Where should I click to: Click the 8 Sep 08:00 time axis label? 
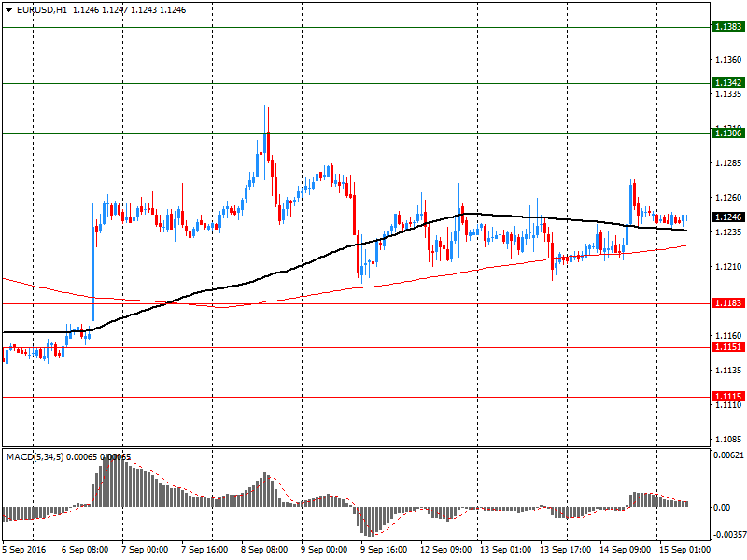coord(264,550)
